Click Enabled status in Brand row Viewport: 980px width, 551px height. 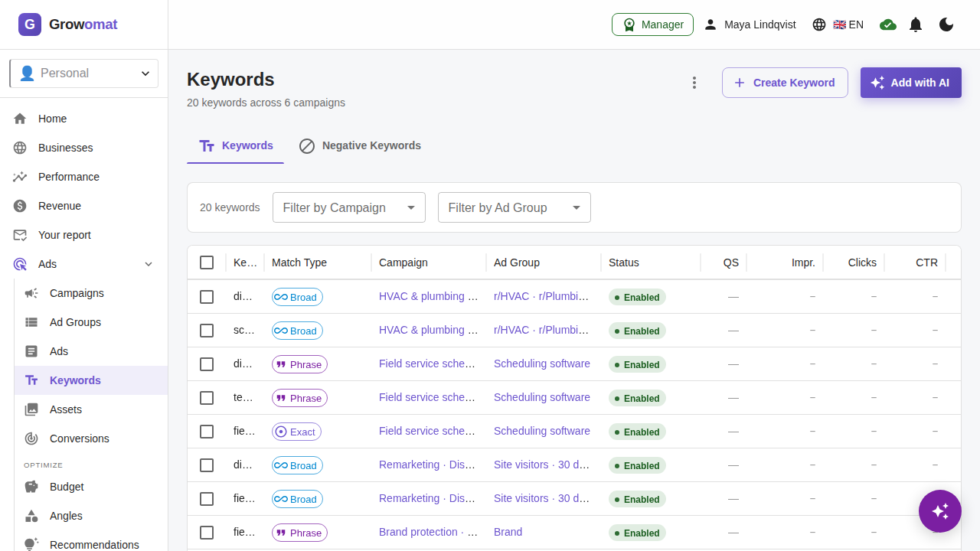[637, 533]
